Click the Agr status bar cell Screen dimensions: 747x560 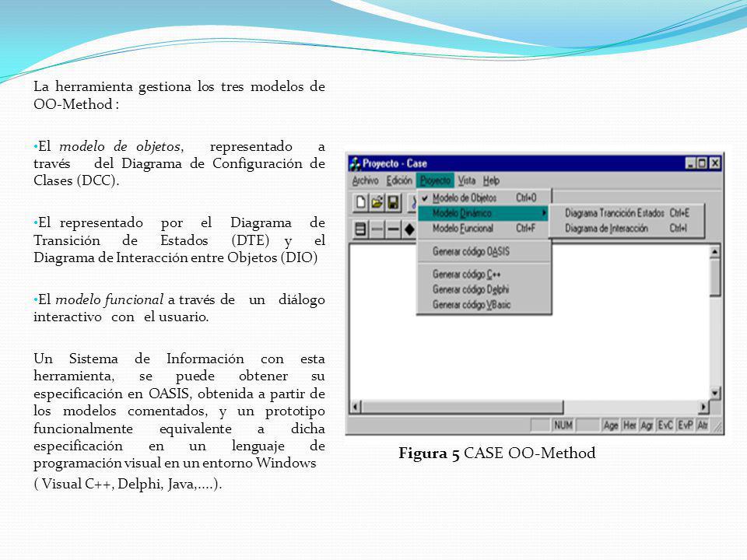(647, 425)
